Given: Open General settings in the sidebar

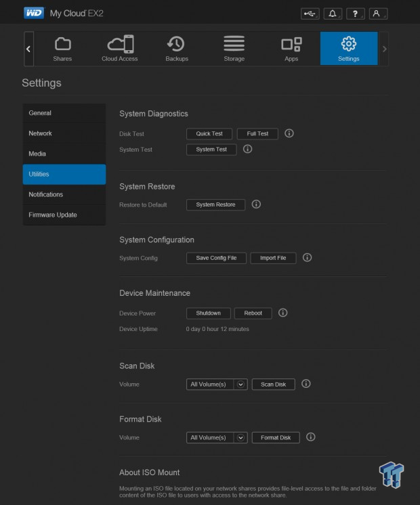Looking at the screenshot, I should [x=64, y=113].
